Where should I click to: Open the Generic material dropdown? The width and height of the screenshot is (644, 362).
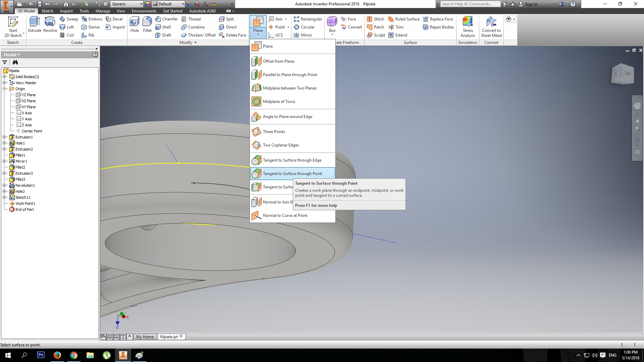point(141,4)
